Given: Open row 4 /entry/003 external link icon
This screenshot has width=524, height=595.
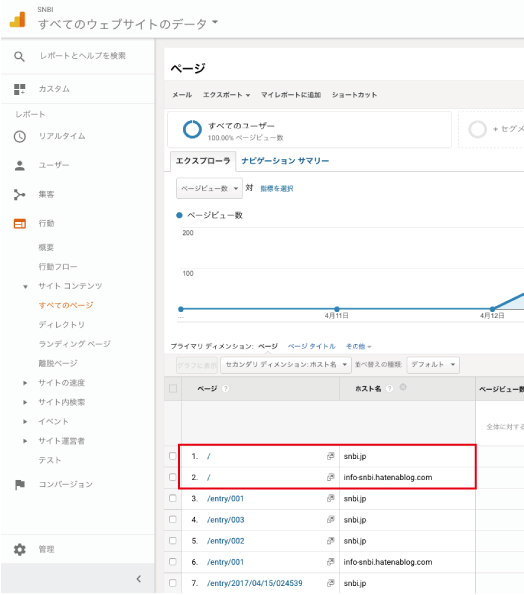Looking at the screenshot, I should tap(330, 519).
